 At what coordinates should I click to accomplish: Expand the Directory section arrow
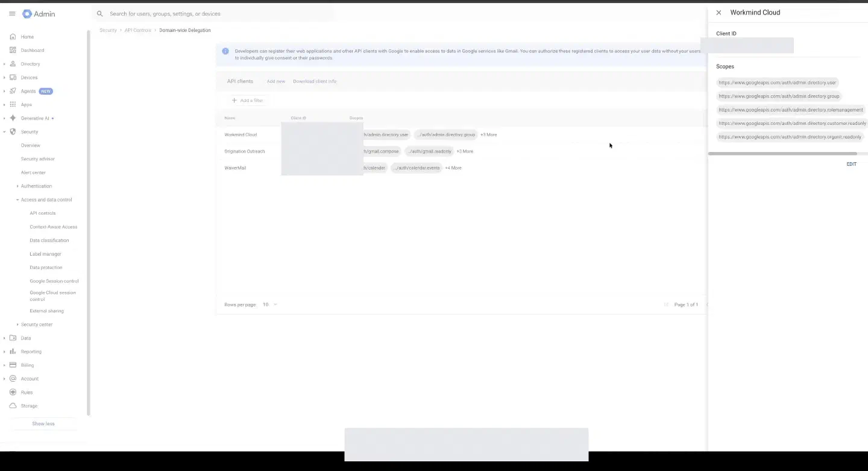pyautogui.click(x=4, y=64)
